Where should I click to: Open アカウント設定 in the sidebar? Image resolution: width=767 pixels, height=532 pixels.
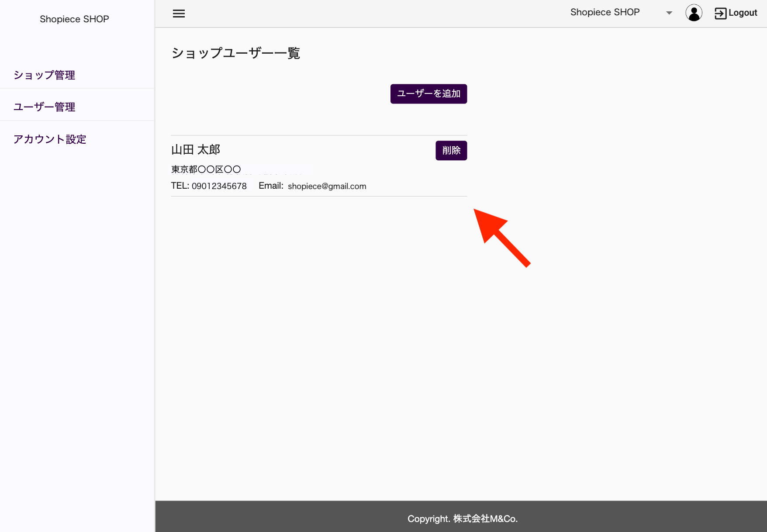pyautogui.click(x=50, y=139)
